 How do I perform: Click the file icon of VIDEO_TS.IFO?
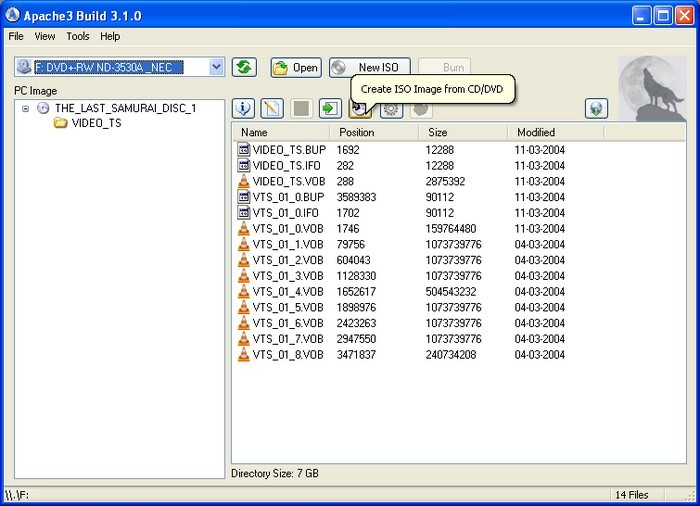pyautogui.click(x=243, y=165)
